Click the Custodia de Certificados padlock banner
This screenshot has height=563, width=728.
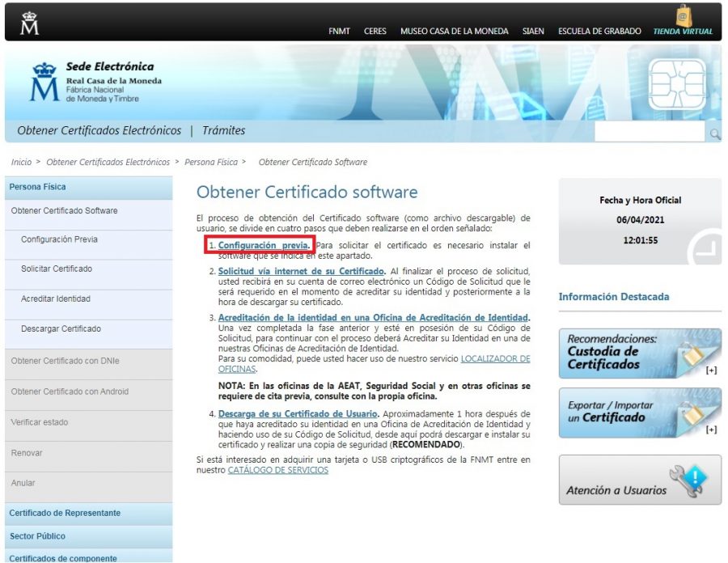(639, 353)
